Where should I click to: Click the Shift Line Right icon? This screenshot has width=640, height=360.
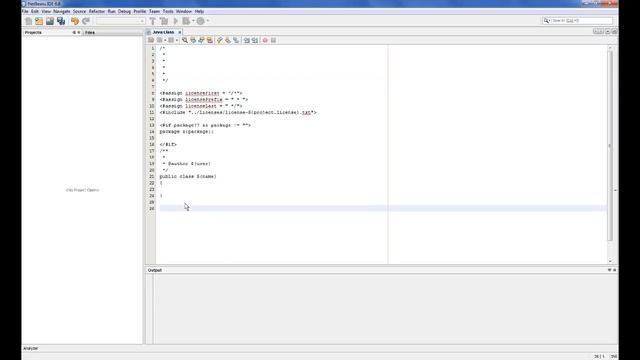pyautogui.click(x=255, y=40)
